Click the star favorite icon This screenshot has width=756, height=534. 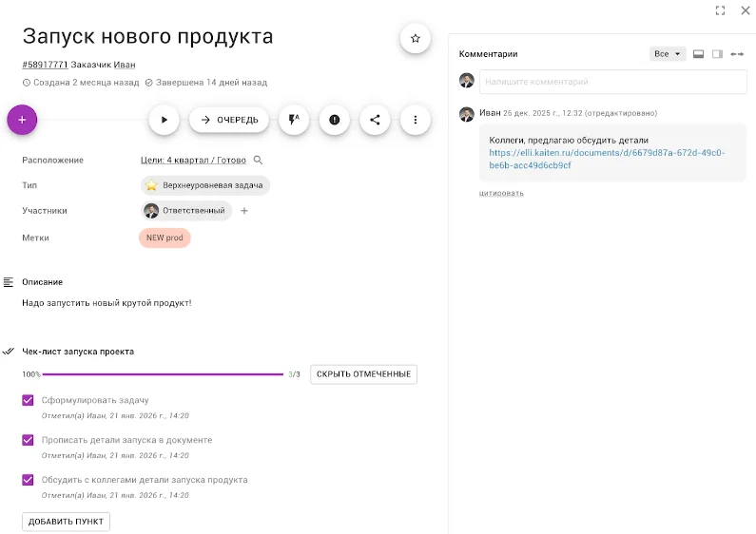coord(415,39)
